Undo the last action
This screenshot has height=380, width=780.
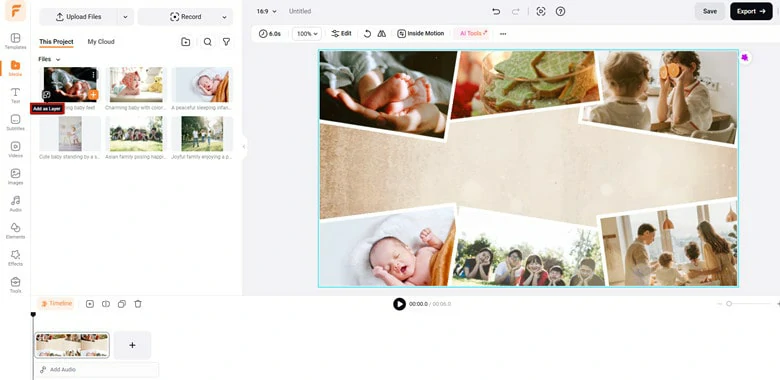[x=495, y=11]
